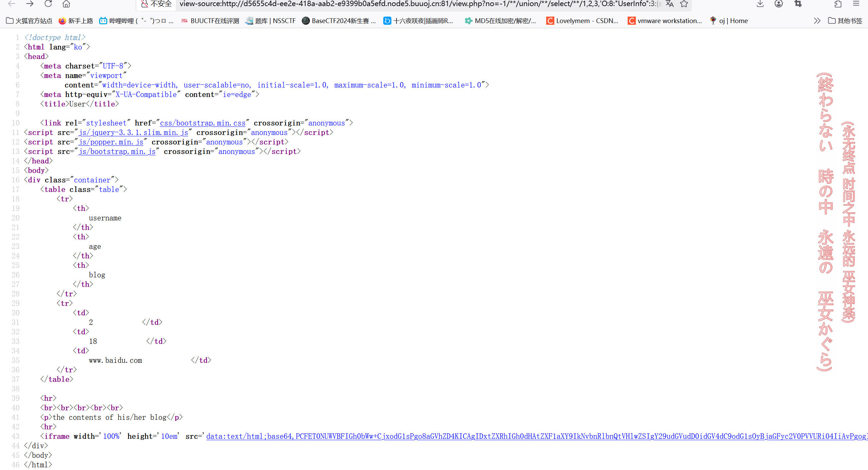Click the view-source URL address field

[x=407, y=4]
